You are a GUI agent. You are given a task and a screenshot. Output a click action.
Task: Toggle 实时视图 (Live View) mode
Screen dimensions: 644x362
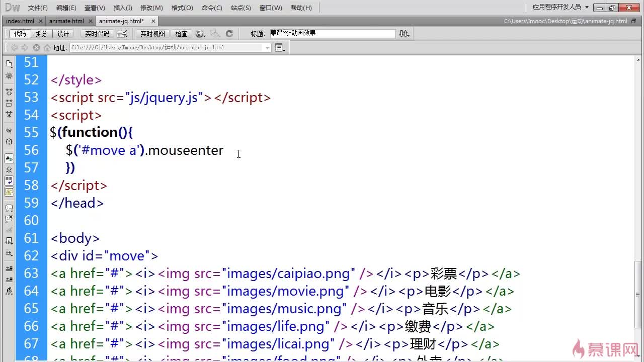pos(152,34)
